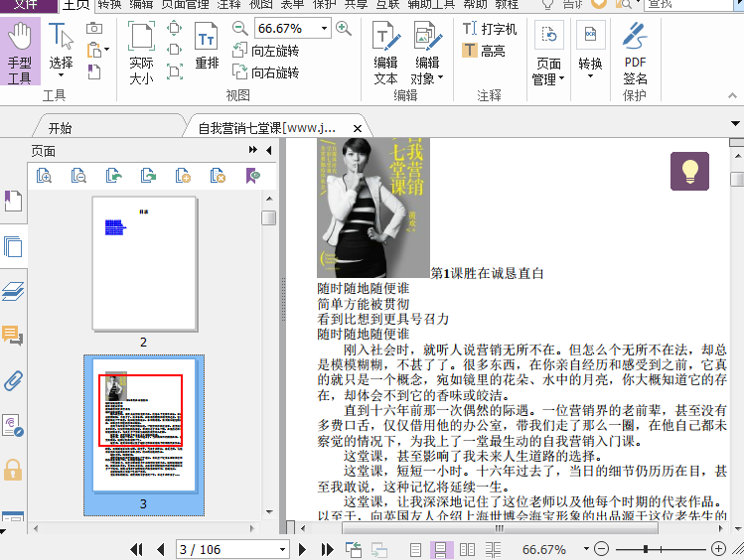This screenshot has width=744, height=560.
Task: Select the Hand tool (手型工具)
Action: pos(21,52)
